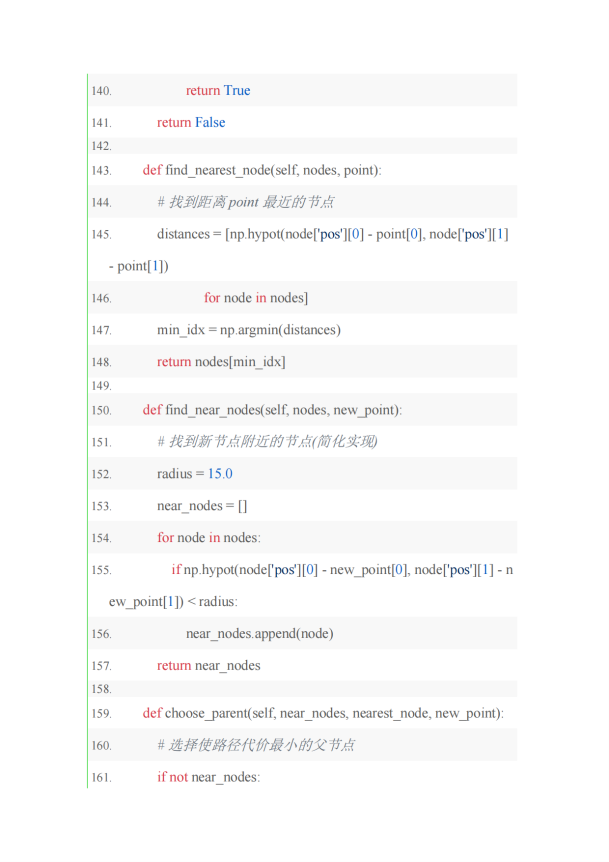The image size is (609, 862).
Task: Click the find_near_nodes function definition
Action: (x=272, y=410)
